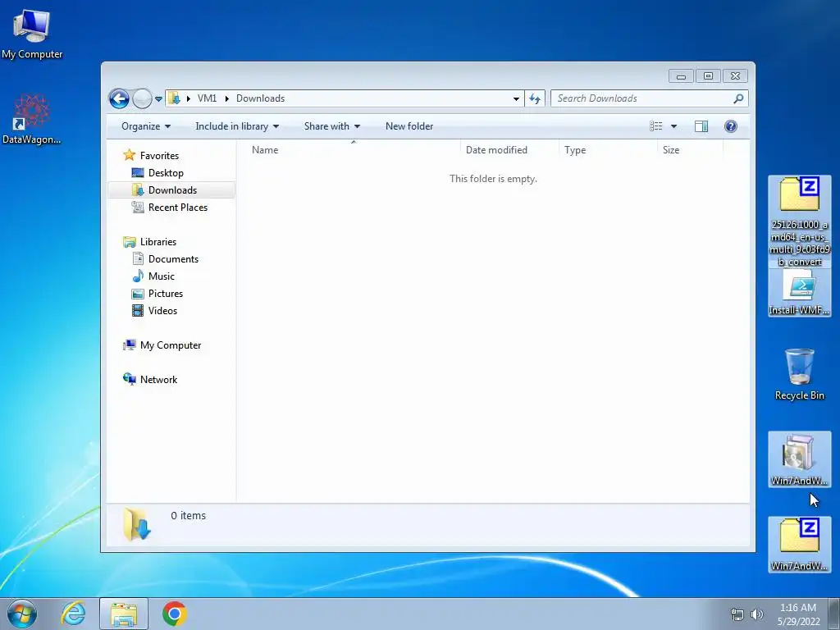This screenshot has height=630, width=840.
Task: Select the Recycle Bin desktop icon
Action: [799, 374]
